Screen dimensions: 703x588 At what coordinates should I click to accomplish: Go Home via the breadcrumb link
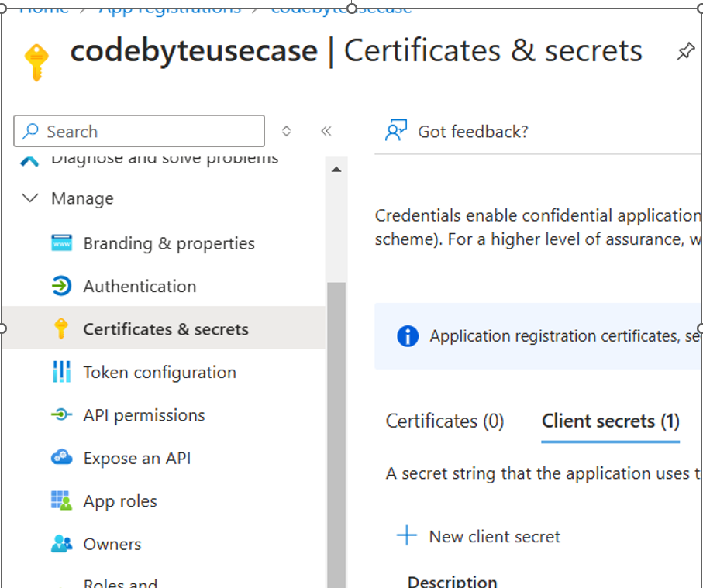click(x=43, y=5)
